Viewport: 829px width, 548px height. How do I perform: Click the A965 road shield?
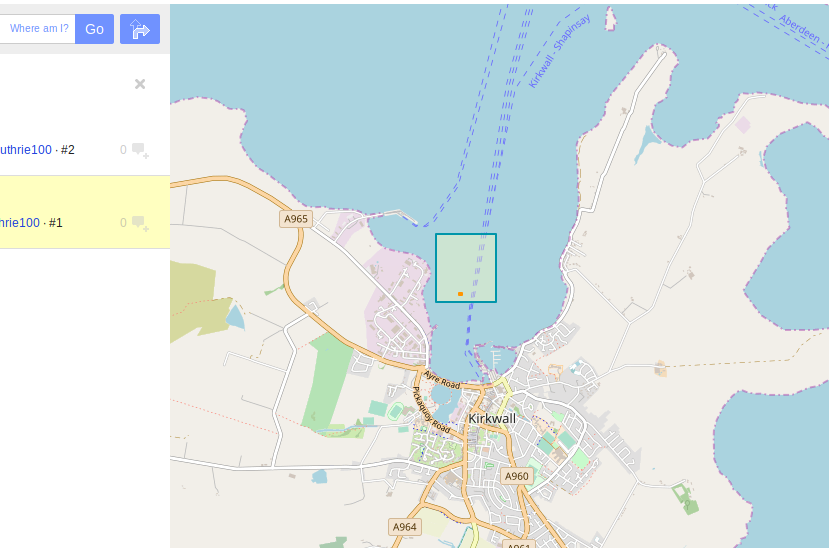[296, 219]
